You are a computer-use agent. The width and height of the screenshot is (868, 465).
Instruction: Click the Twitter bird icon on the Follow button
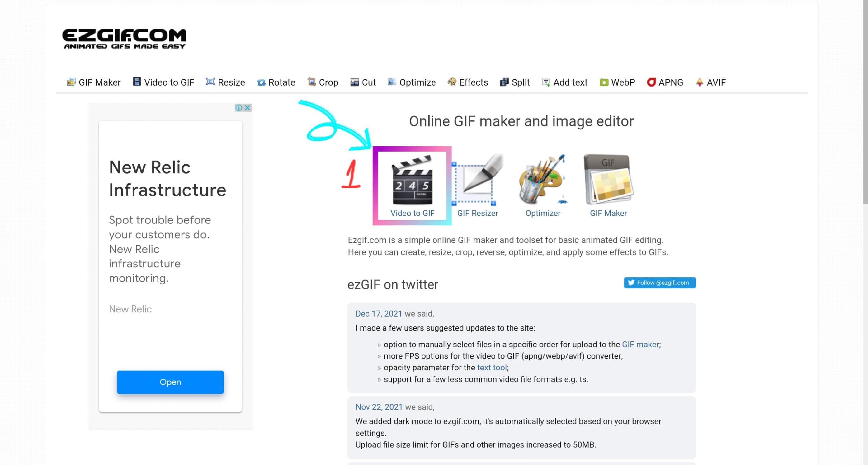[x=631, y=283]
